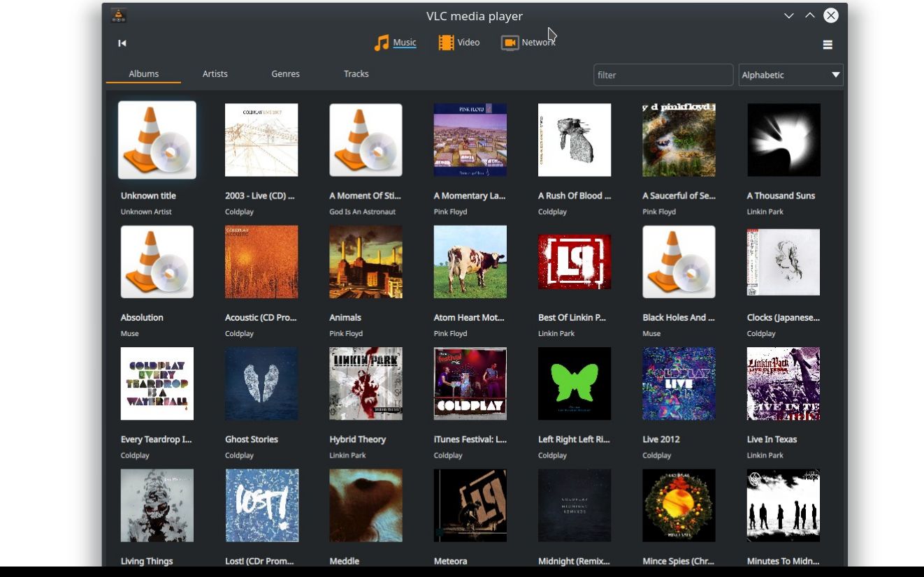Open the Meddle album cover
Viewport: 924px width, 577px height.
tap(366, 505)
